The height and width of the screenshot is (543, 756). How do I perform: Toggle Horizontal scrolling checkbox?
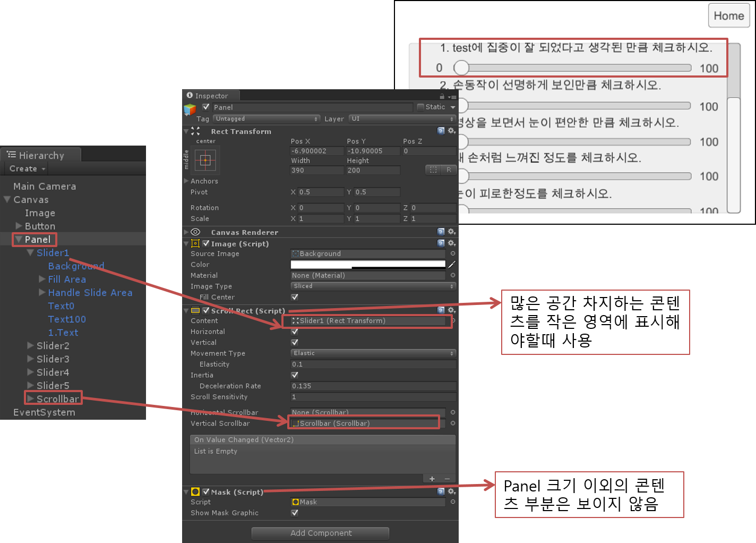(x=295, y=332)
